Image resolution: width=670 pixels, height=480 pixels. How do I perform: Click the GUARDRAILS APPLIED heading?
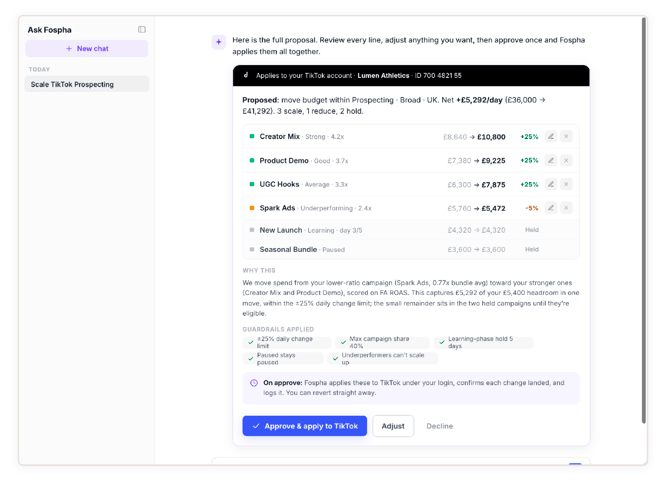[x=278, y=329]
